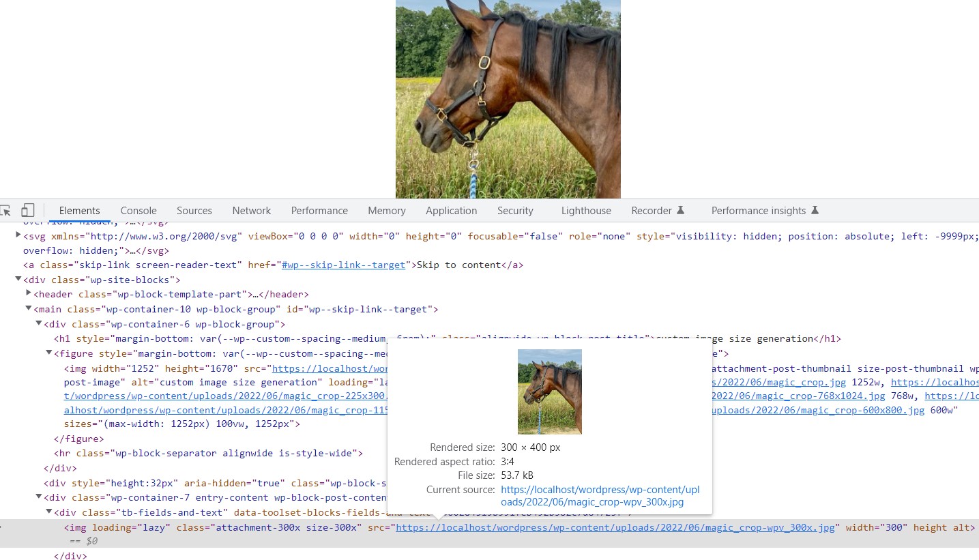
Task: Click the flask icon next to Recorder
Action: coord(680,211)
